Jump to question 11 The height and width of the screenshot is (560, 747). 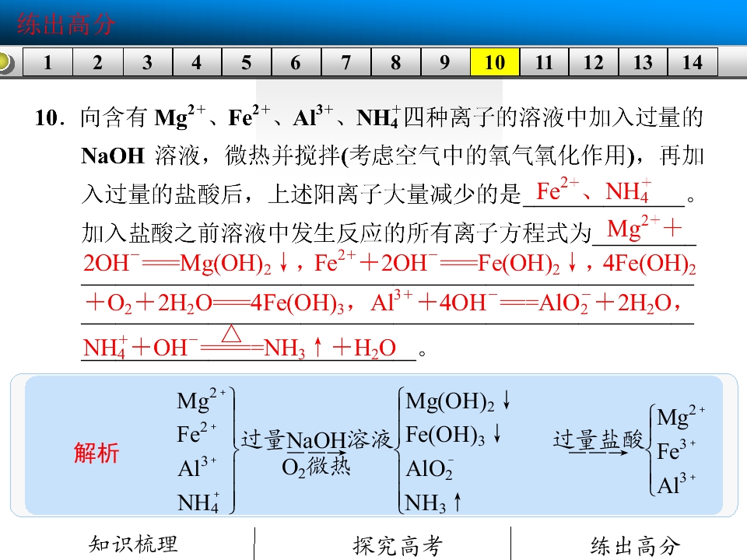point(544,62)
